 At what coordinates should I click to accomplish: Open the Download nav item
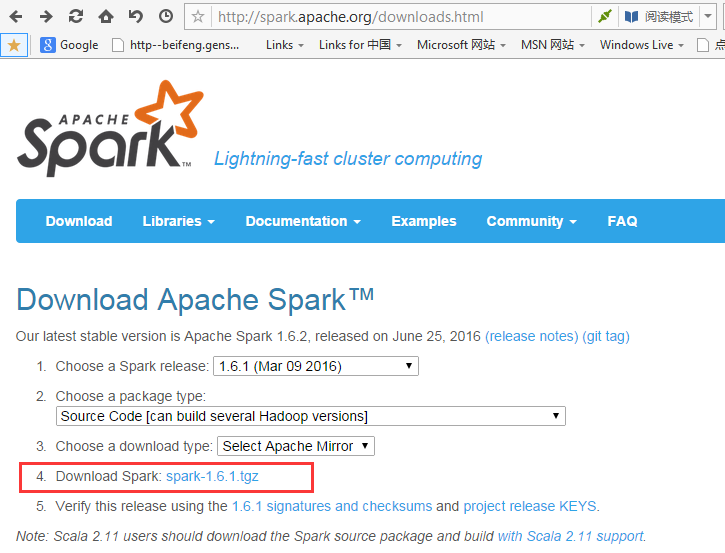point(79,221)
